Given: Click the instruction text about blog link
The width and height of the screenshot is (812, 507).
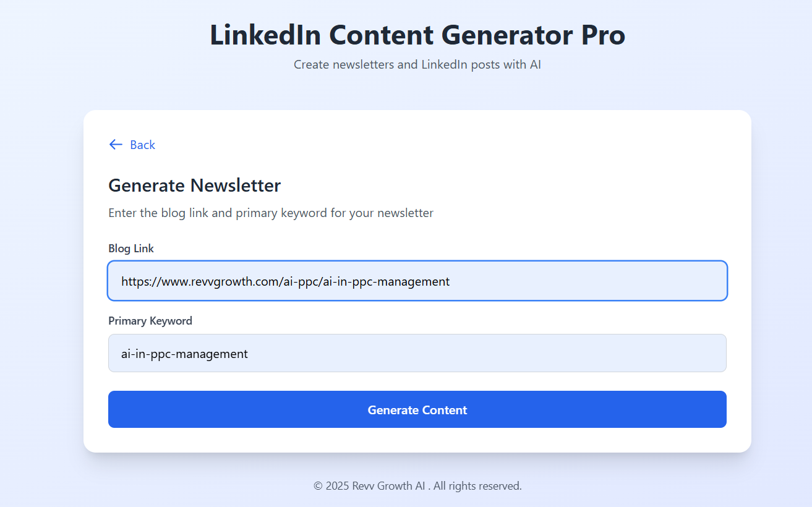Looking at the screenshot, I should 271,213.
